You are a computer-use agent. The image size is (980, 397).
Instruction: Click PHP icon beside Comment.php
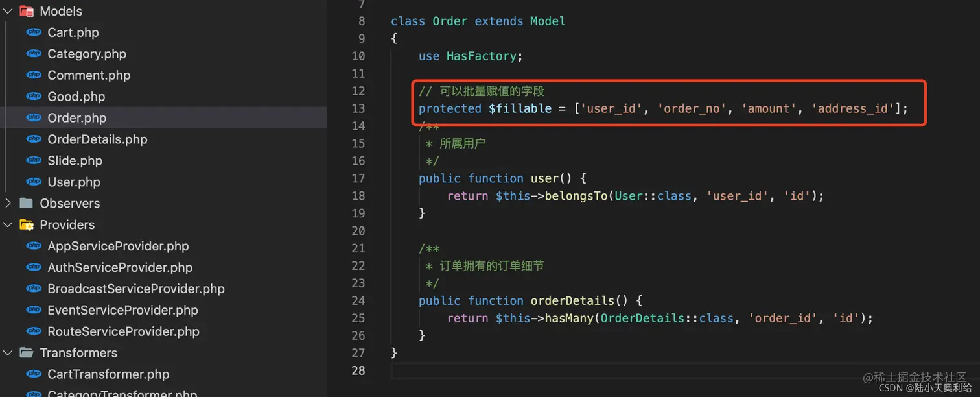(x=34, y=75)
